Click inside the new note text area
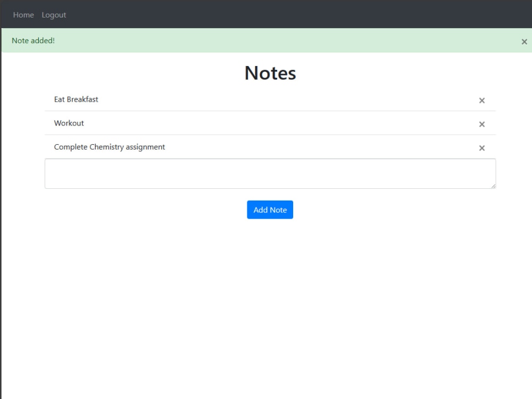The height and width of the screenshot is (399, 532). [x=270, y=173]
